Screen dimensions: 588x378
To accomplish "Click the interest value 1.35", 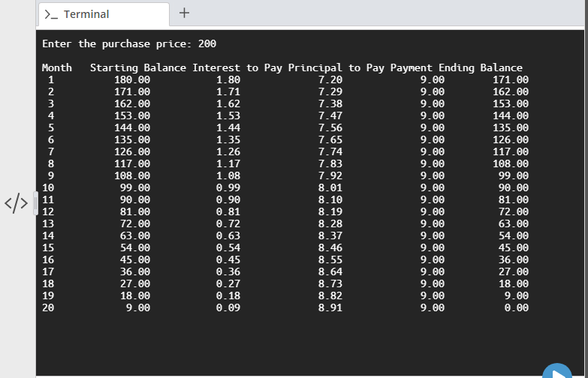I will [228, 139].
